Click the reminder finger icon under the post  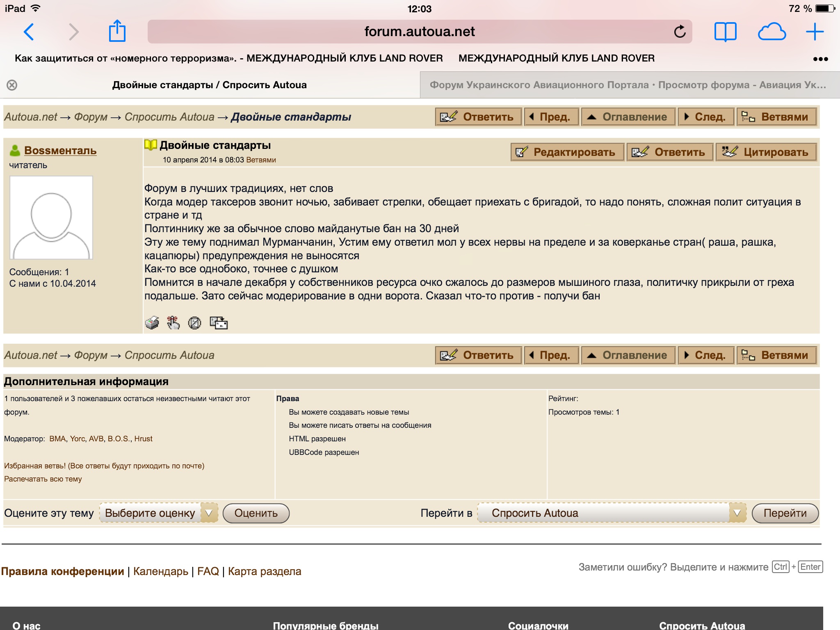click(x=173, y=323)
